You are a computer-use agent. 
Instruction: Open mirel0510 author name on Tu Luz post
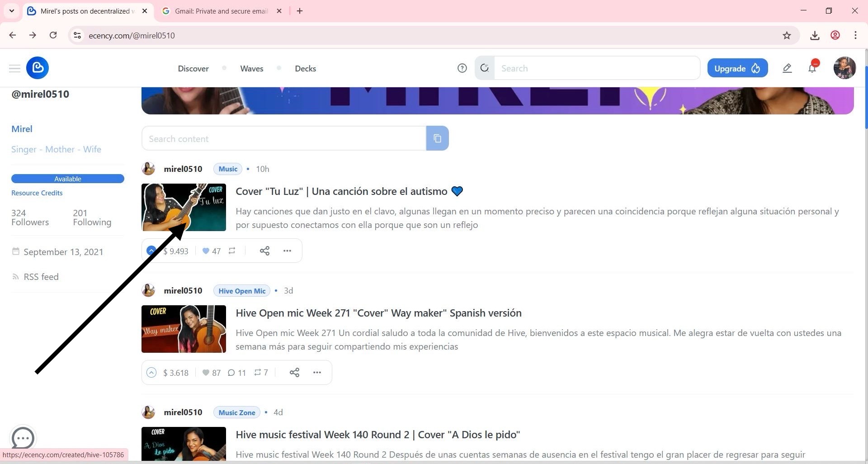click(x=183, y=169)
